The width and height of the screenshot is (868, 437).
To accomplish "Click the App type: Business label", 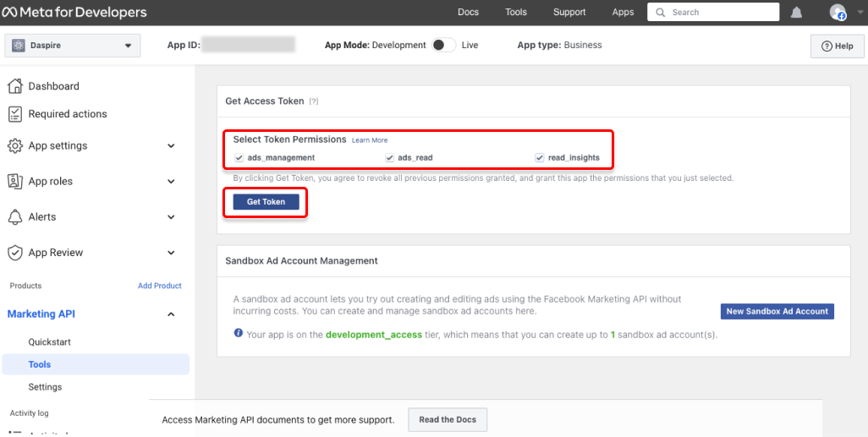I will click(560, 45).
